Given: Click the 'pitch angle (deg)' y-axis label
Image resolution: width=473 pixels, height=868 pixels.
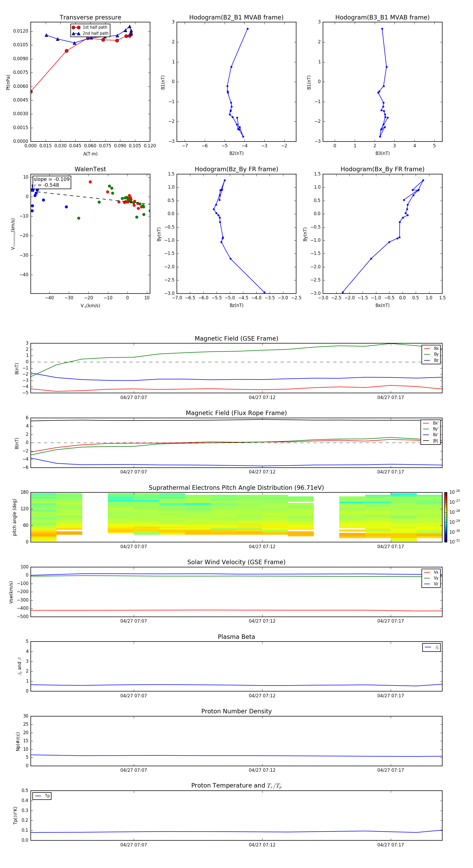Looking at the screenshot, I should click(x=14, y=517).
